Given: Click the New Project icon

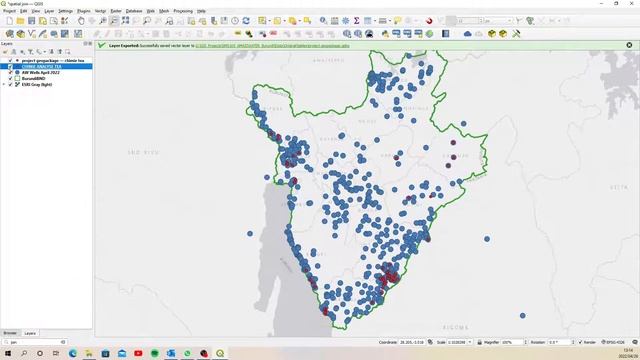Looking at the screenshot, I should coord(9,21).
